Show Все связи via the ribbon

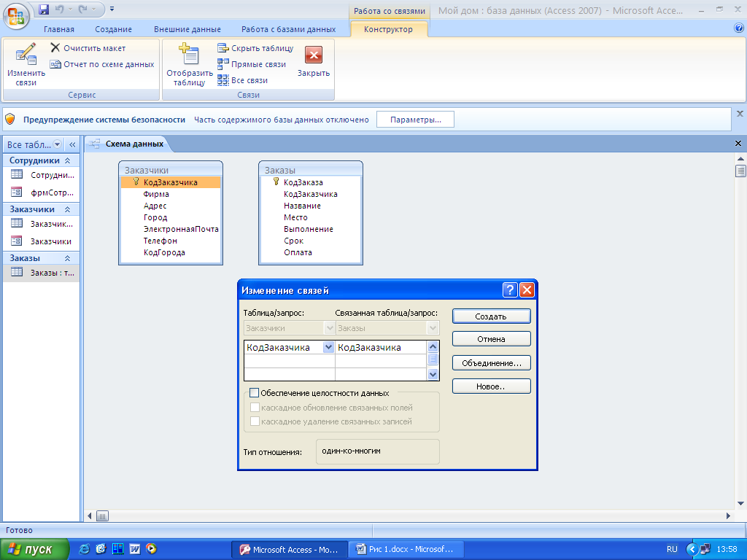[x=242, y=80]
